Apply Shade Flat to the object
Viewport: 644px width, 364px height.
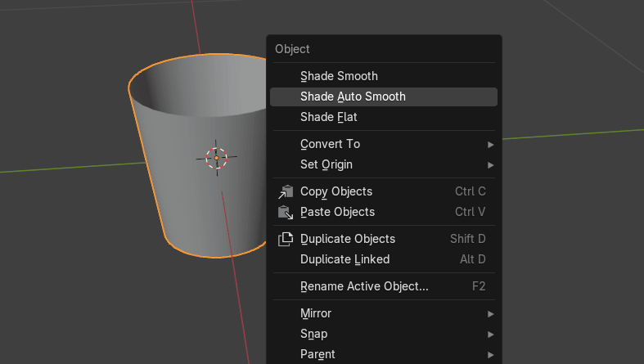[x=328, y=117]
